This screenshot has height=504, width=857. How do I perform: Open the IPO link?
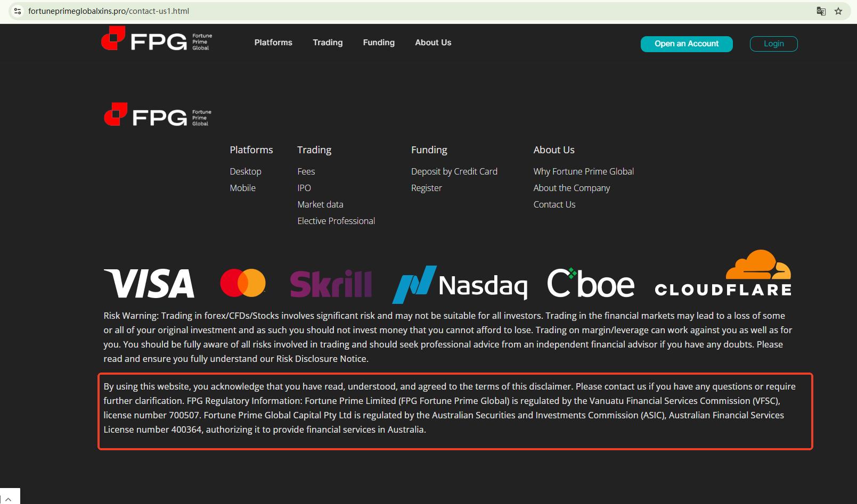(304, 188)
